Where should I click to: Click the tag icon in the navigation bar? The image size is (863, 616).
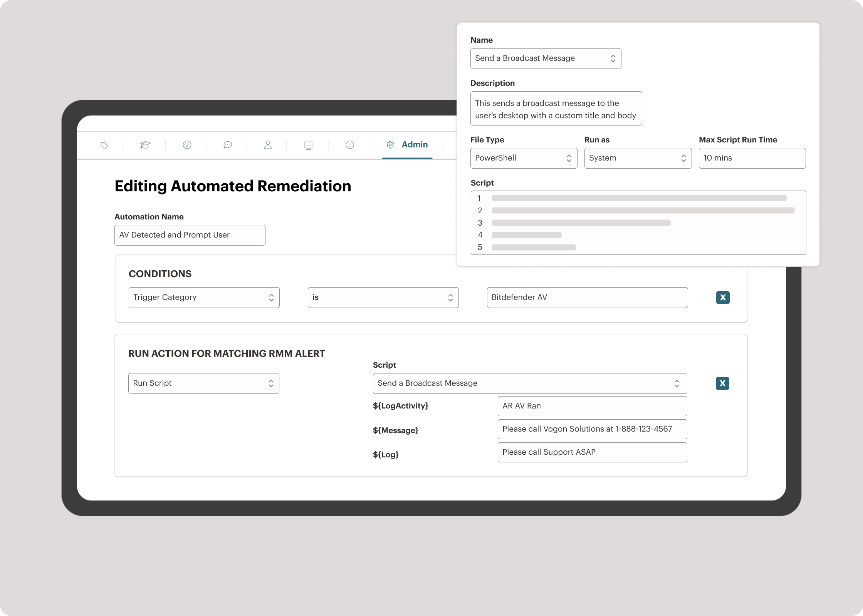click(x=104, y=145)
